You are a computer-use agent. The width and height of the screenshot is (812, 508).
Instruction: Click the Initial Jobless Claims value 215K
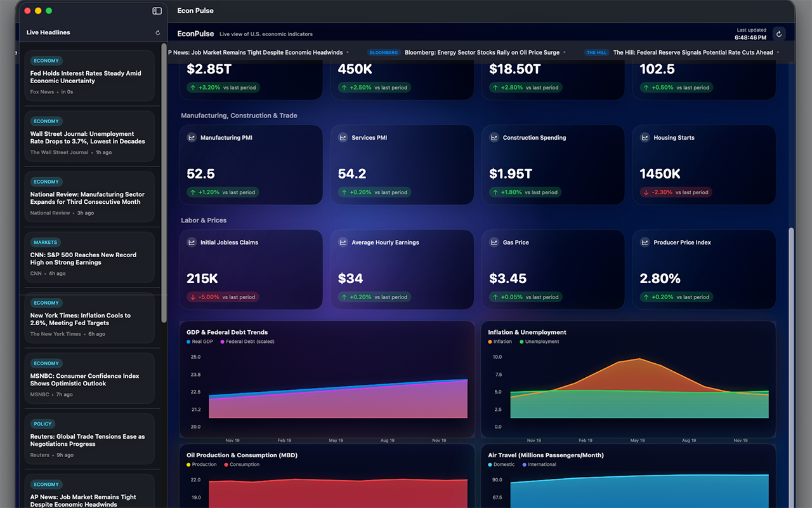click(202, 278)
